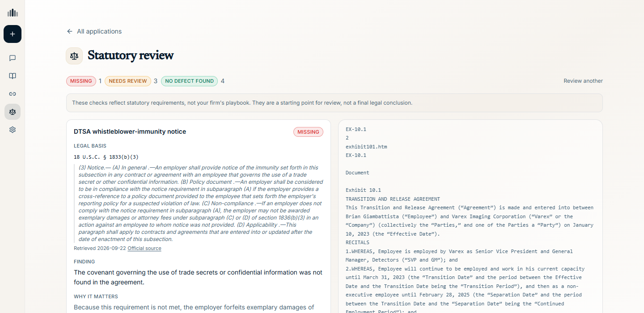Filter by NEEDS REVIEW status badge

coord(128,81)
